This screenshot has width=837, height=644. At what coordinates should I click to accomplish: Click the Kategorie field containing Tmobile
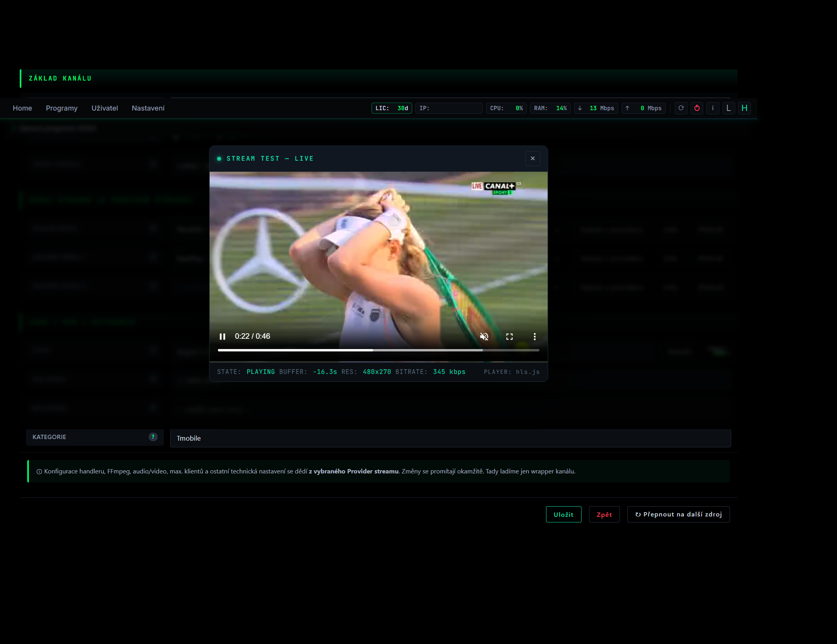click(x=450, y=438)
